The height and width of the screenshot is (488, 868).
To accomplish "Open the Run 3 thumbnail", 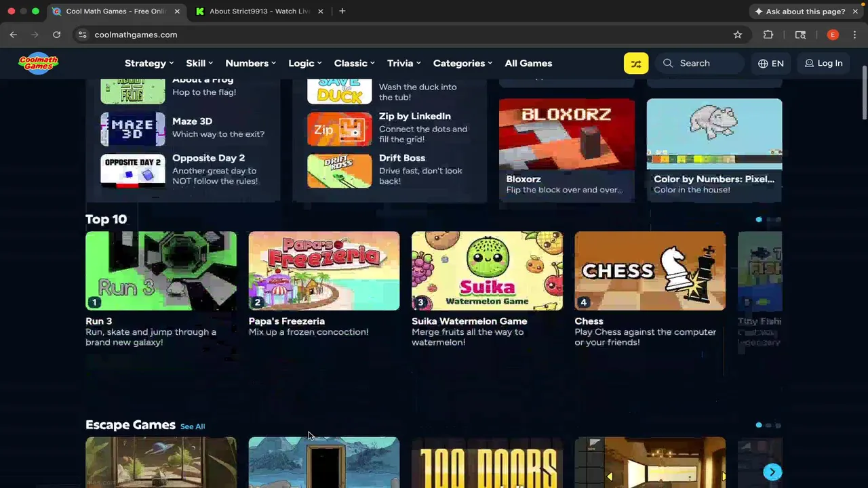I will coord(161,271).
